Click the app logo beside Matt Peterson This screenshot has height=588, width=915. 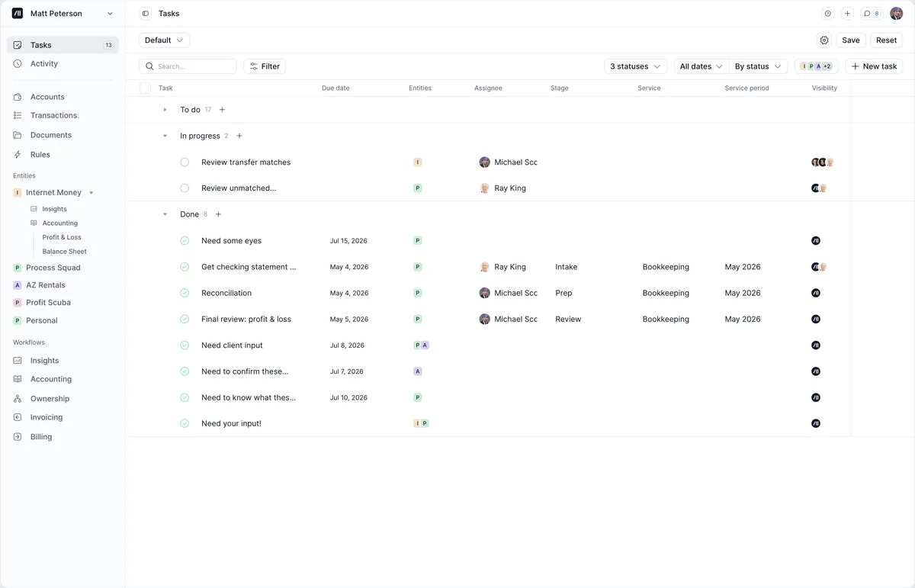(18, 14)
